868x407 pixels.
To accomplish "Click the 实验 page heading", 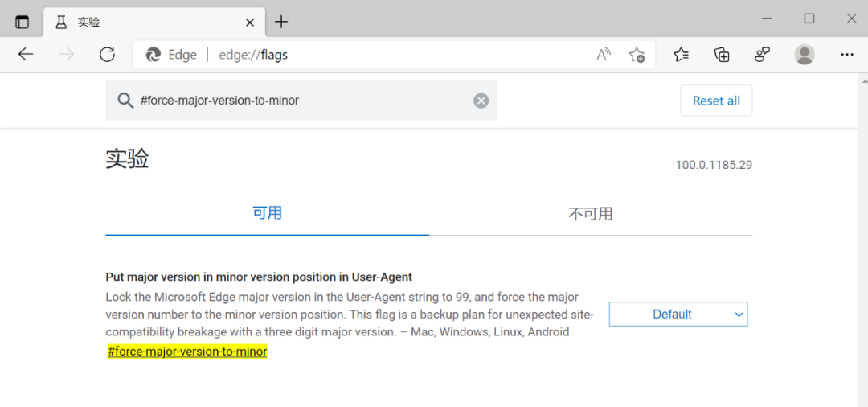I will click(127, 159).
